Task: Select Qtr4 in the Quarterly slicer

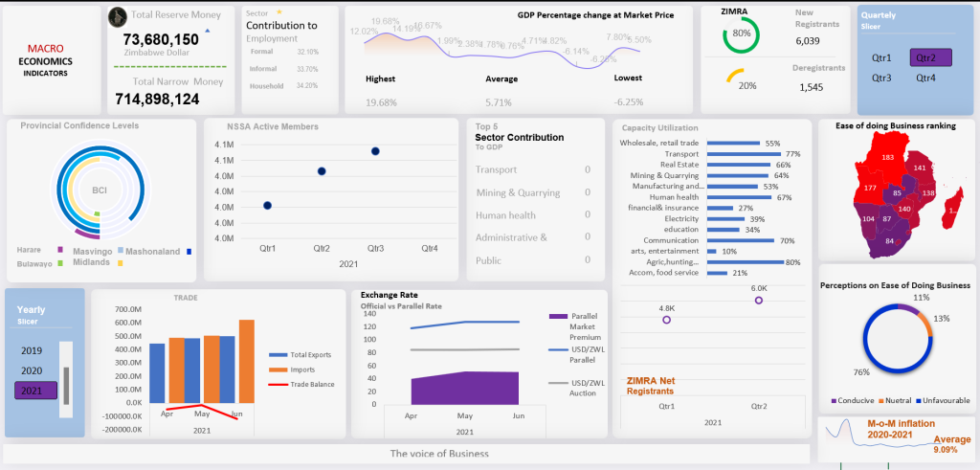Action: (925, 78)
